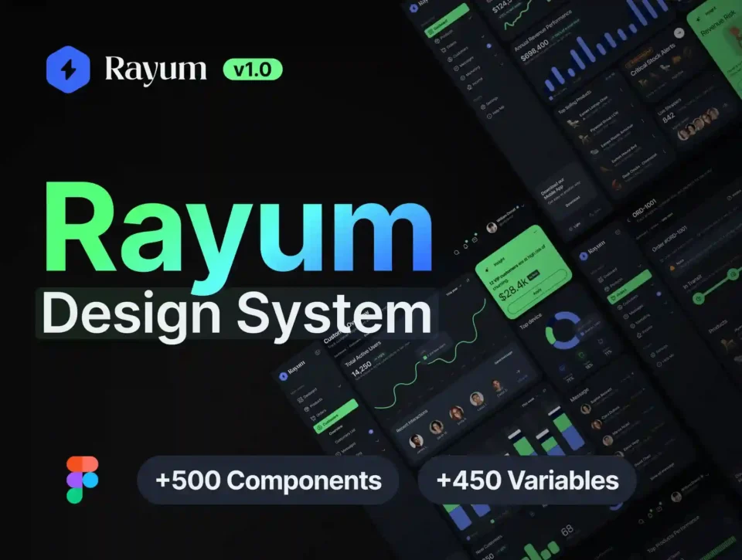
Task: Click the +450 Variables pill
Action: point(527,480)
